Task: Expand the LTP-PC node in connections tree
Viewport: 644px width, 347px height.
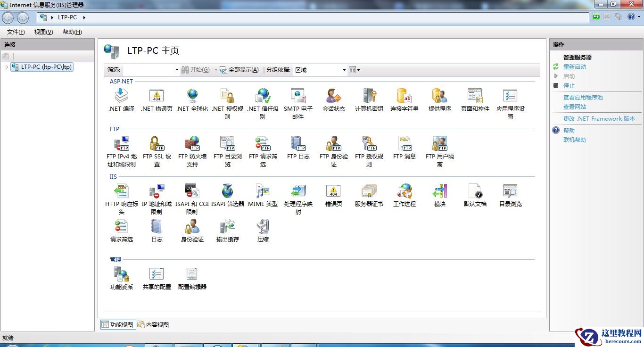Action: (7, 66)
